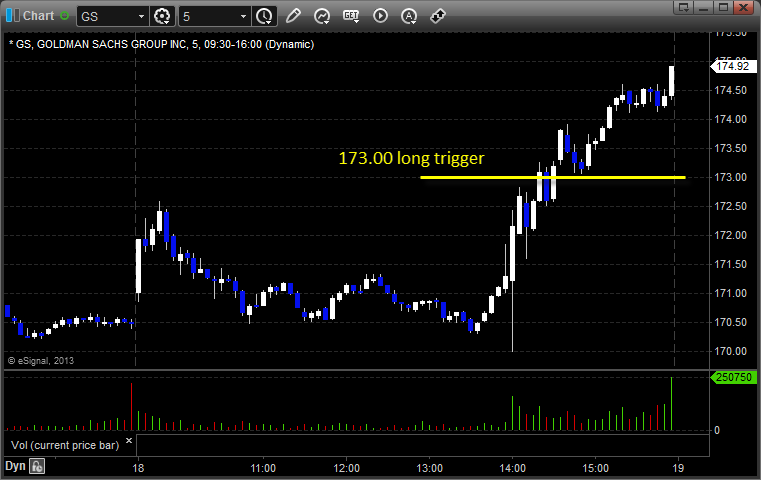This screenshot has height=480, width=761.
Task: Click the volume axis 0 label
Action: [x=717, y=430]
